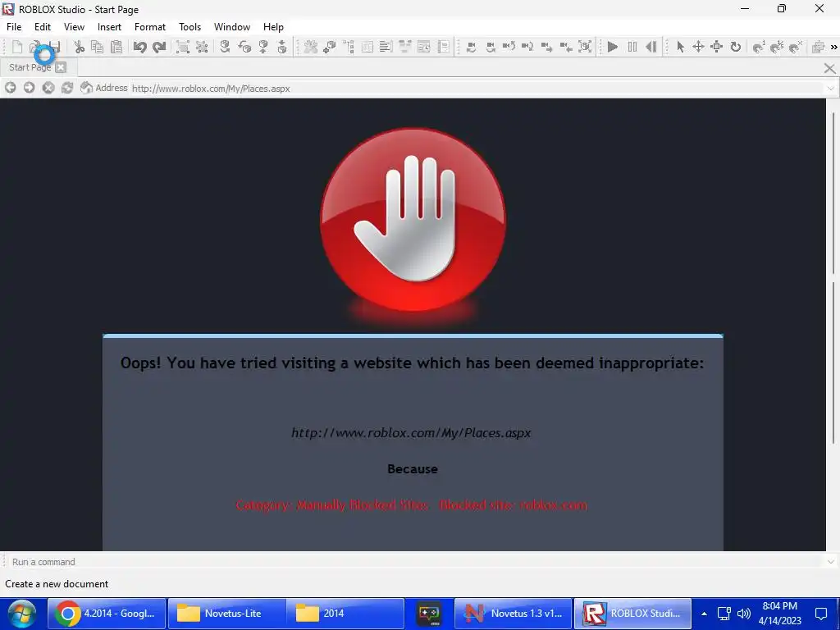Click the camera pan right icon

[x=546, y=47]
